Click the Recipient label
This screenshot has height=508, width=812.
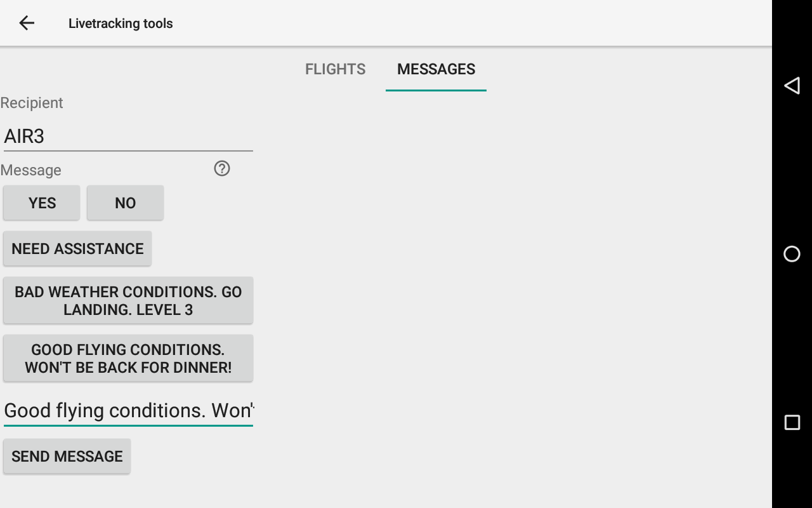coord(32,103)
